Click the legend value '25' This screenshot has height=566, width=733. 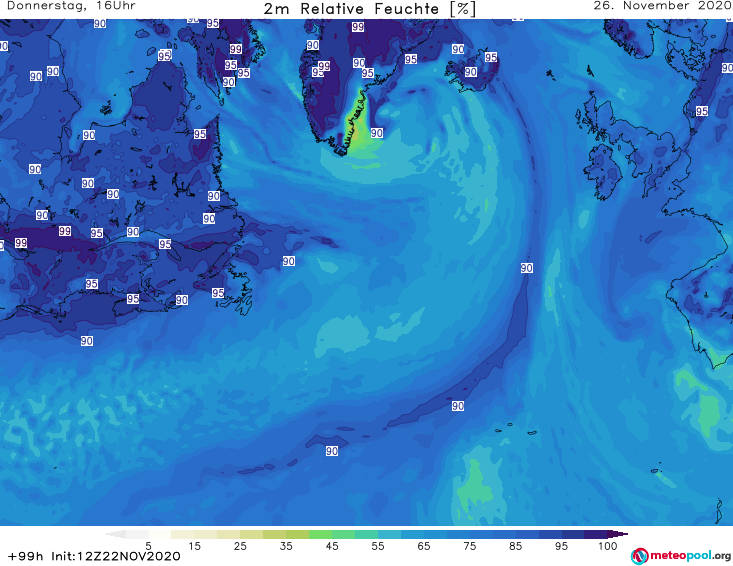240,545
